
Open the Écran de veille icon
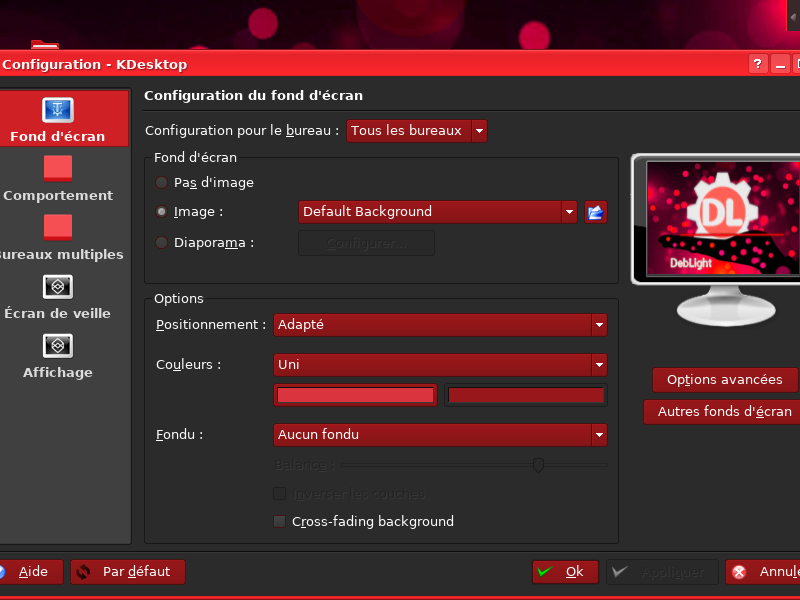[x=57, y=287]
